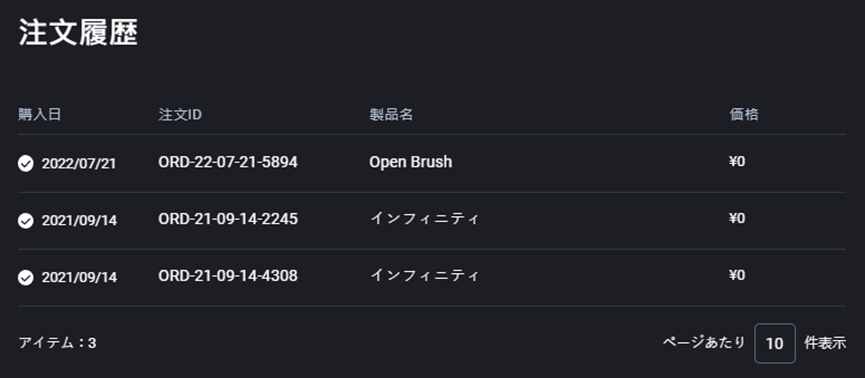Sort by the 価格 column header
This screenshot has height=378, width=865.
click(744, 114)
